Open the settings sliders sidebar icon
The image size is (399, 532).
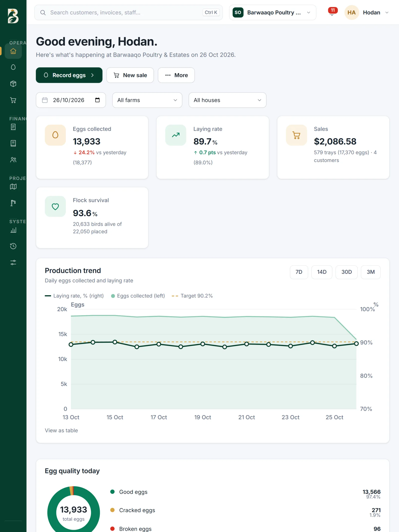[13, 263]
